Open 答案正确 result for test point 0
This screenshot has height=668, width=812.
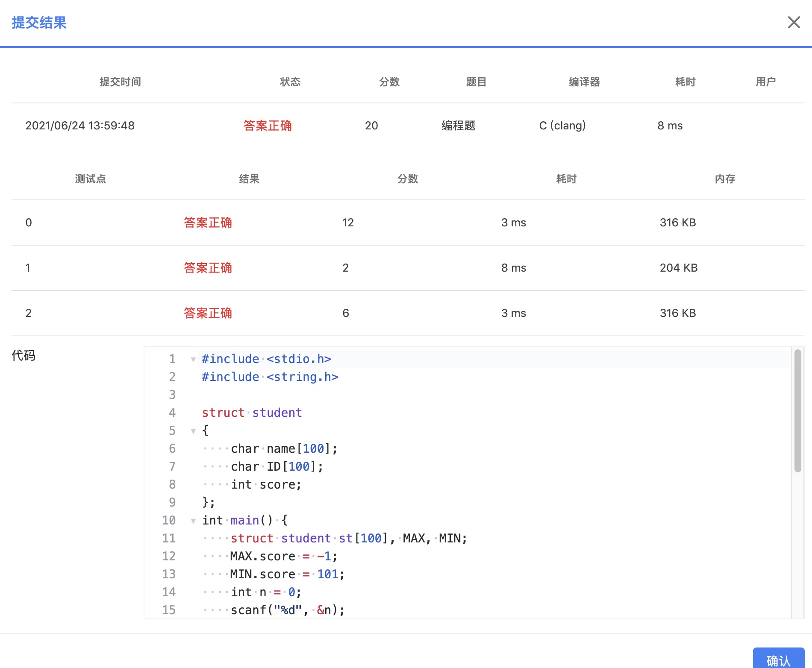[208, 223]
